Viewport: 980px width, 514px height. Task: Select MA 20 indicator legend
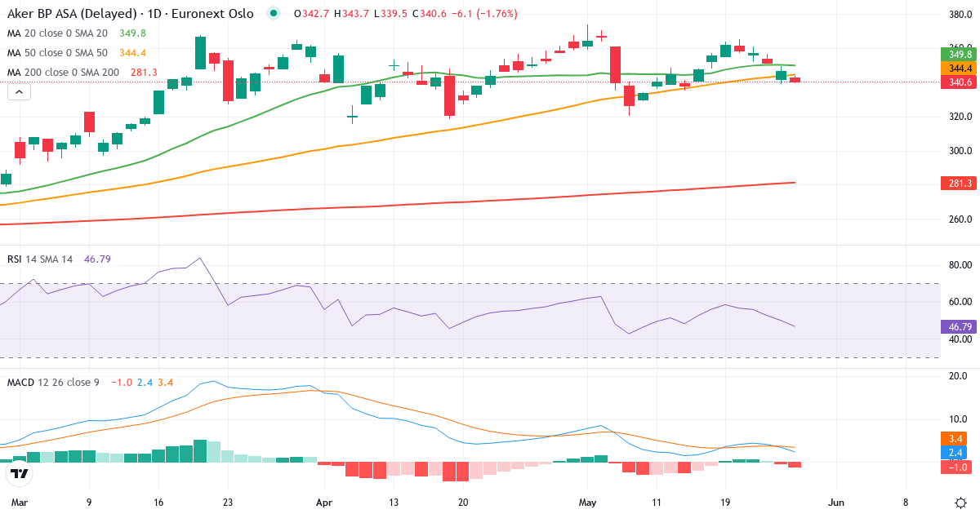click(77, 33)
